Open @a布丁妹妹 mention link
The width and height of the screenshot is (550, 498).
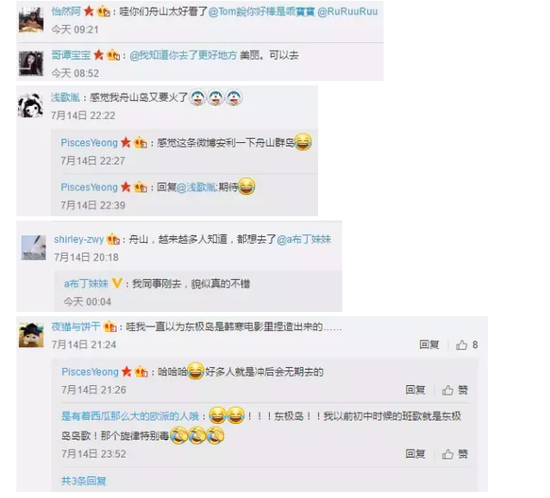coord(304,240)
